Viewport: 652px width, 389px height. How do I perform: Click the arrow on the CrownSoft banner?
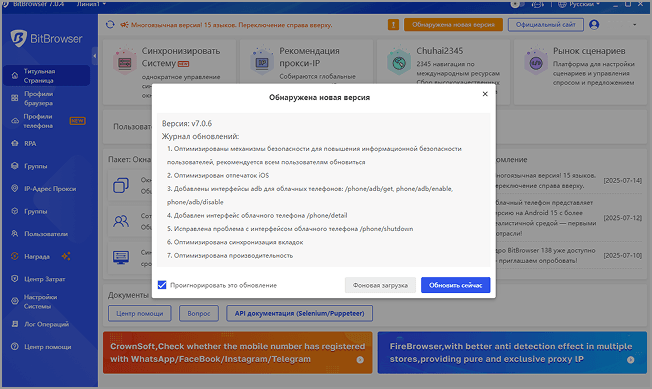(x=360, y=359)
